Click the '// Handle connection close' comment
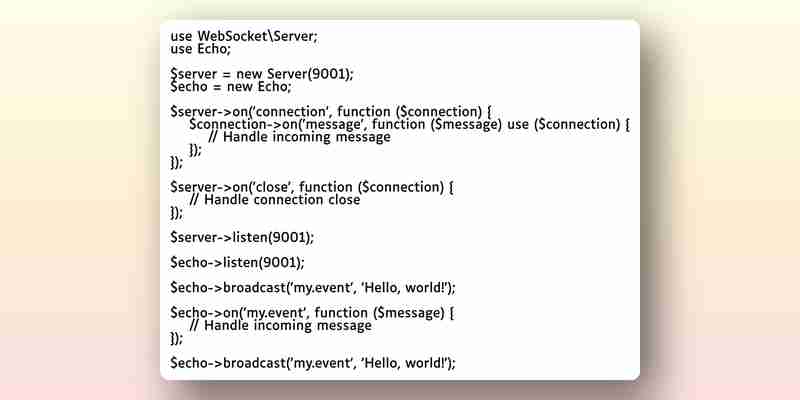Viewport: 800px width, 400px height. pos(274,199)
